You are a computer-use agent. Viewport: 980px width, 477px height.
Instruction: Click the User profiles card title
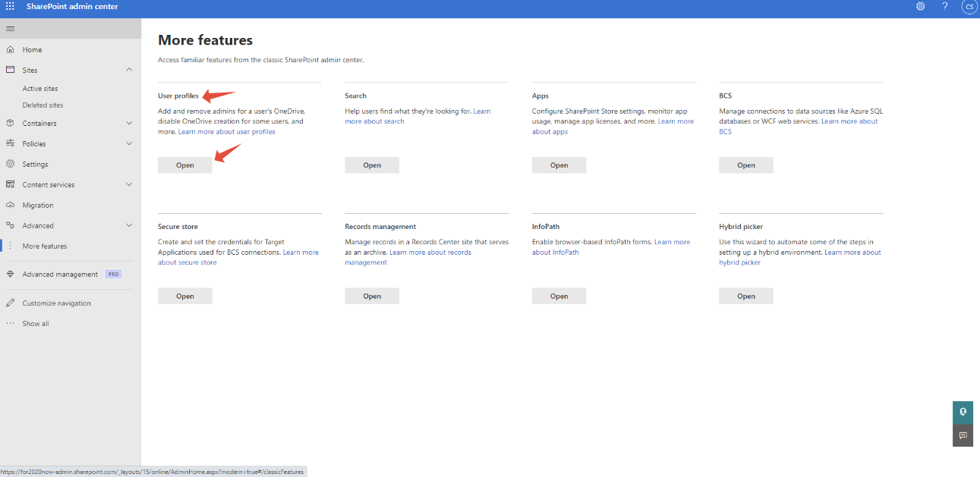(178, 96)
